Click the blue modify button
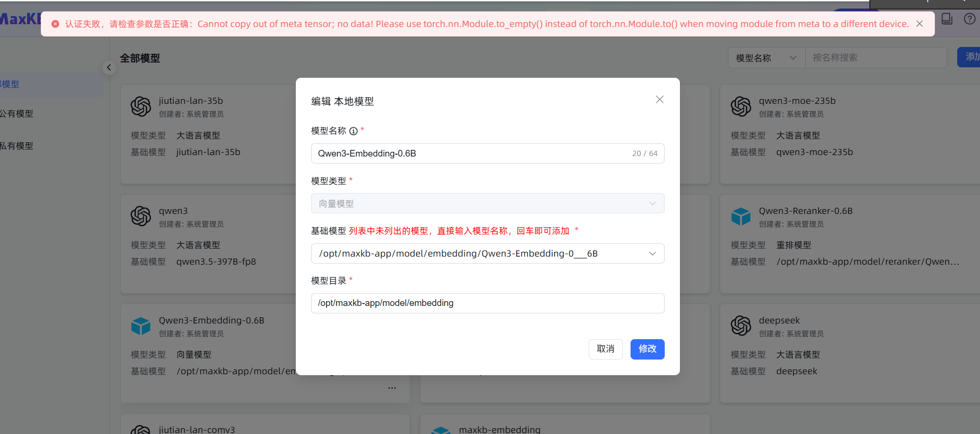The width and height of the screenshot is (980, 434). (647, 349)
